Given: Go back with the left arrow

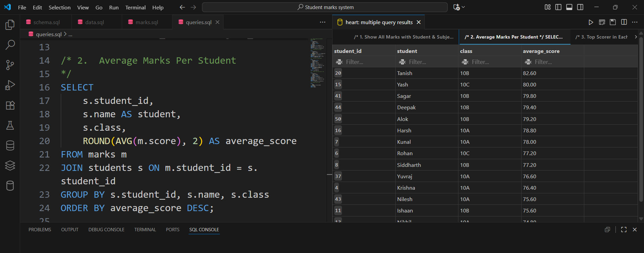Looking at the screenshot, I should (x=182, y=7).
